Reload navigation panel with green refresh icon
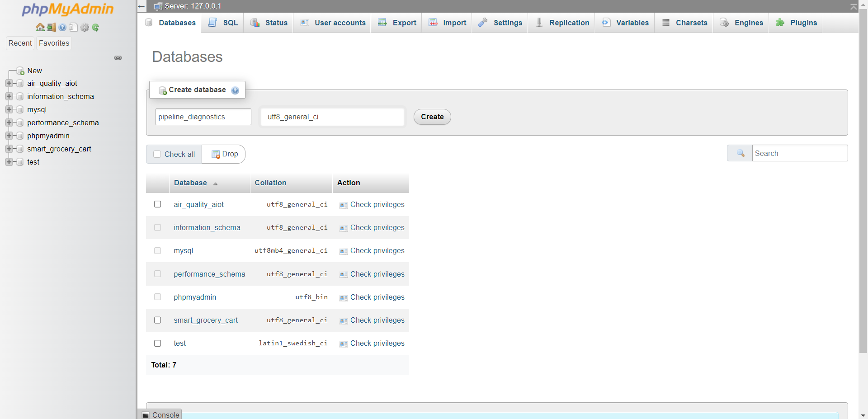Viewport: 868px width, 419px height. coord(95,27)
